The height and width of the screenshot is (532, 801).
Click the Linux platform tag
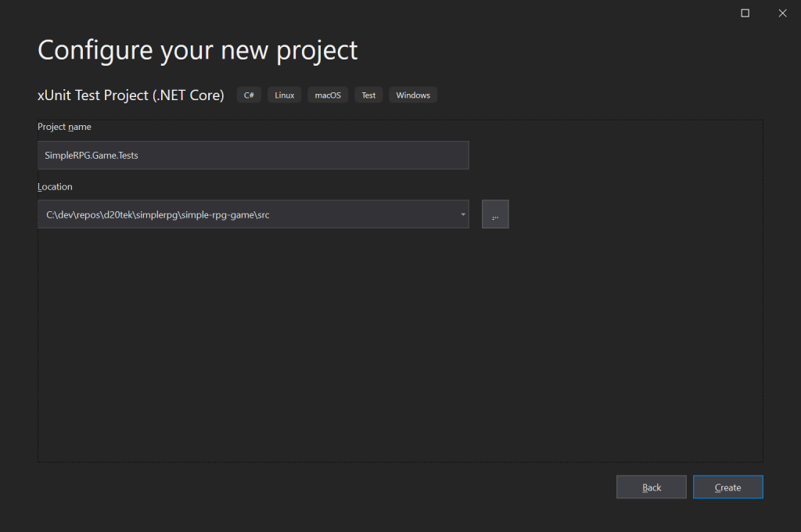coord(285,95)
